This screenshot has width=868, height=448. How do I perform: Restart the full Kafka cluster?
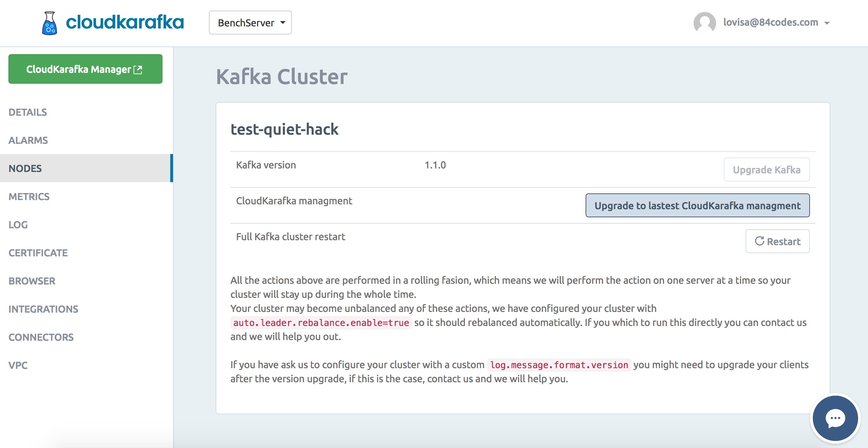point(778,241)
